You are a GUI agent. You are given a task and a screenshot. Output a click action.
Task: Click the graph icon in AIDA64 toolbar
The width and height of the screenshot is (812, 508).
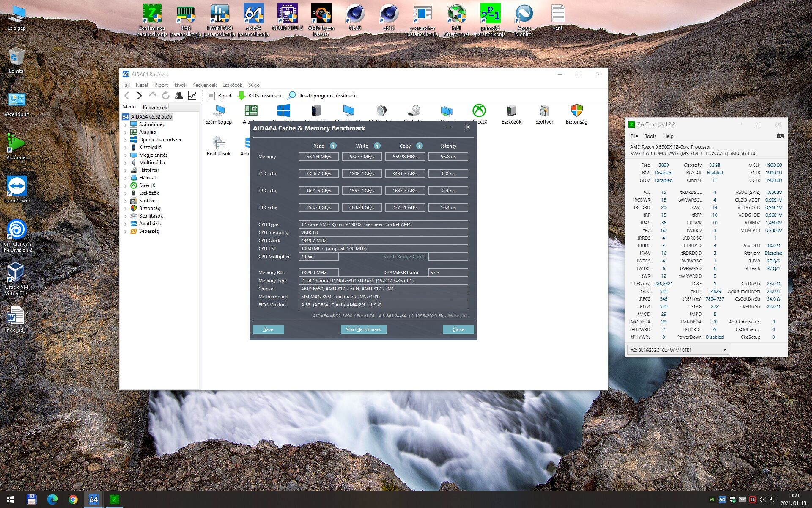point(192,96)
